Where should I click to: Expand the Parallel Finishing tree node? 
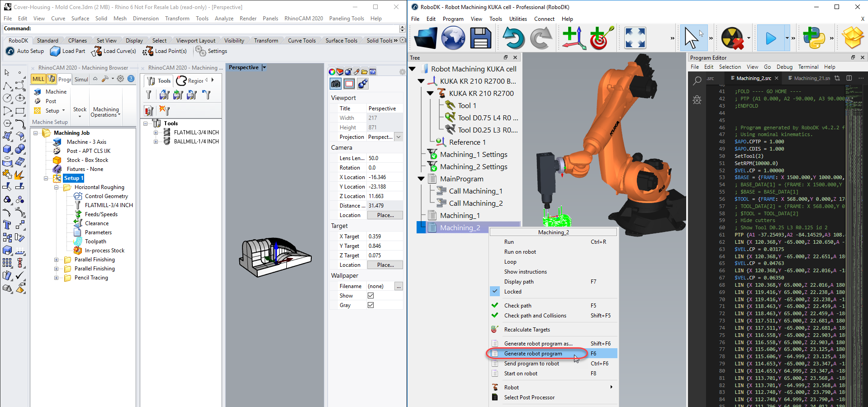(x=56, y=259)
